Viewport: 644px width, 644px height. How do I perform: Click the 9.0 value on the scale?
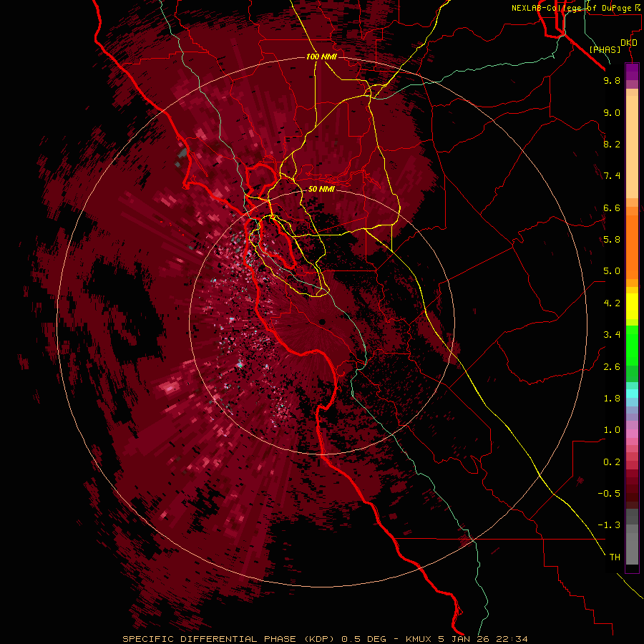pos(612,113)
